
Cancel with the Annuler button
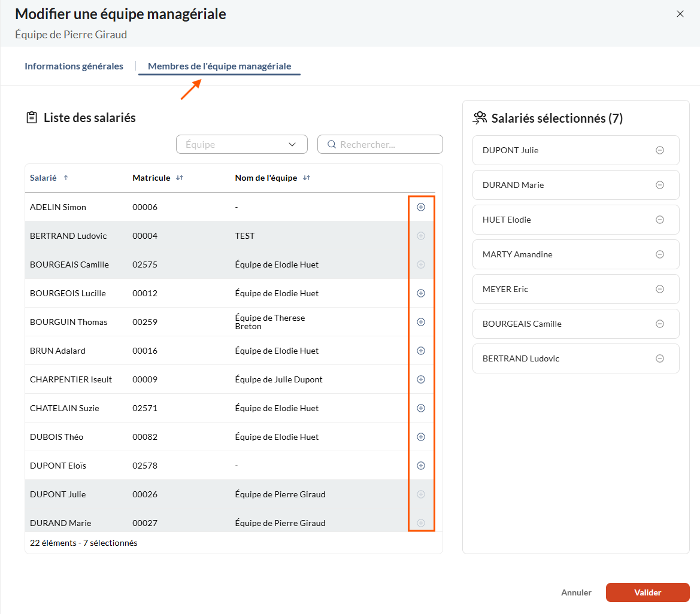576,592
